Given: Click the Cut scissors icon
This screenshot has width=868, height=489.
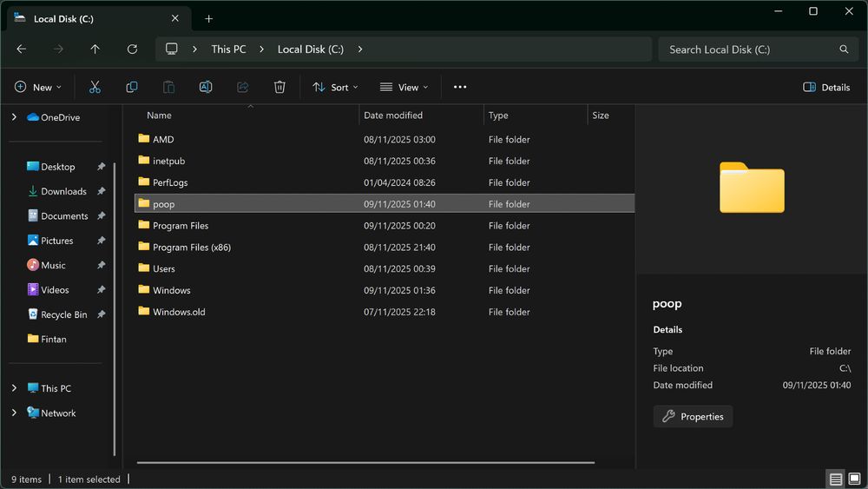Looking at the screenshot, I should (x=95, y=87).
